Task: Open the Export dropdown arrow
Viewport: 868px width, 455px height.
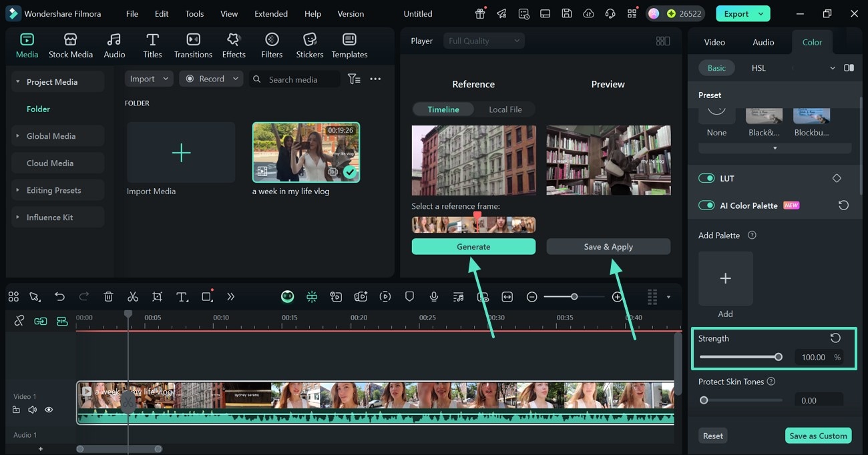Action: [761, 13]
